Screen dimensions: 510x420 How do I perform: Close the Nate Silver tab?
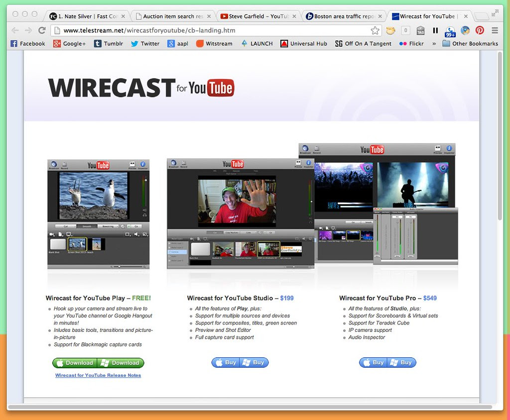123,16
